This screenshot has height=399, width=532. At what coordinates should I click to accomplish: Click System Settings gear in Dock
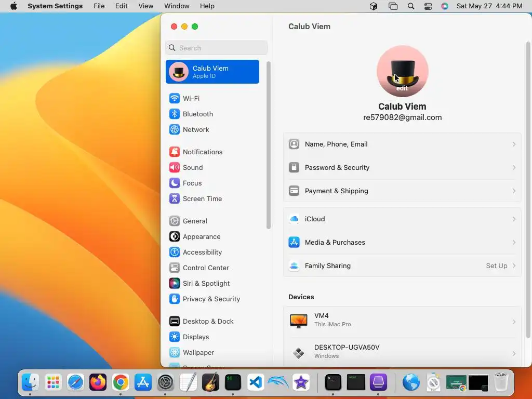pyautogui.click(x=166, y=382)
